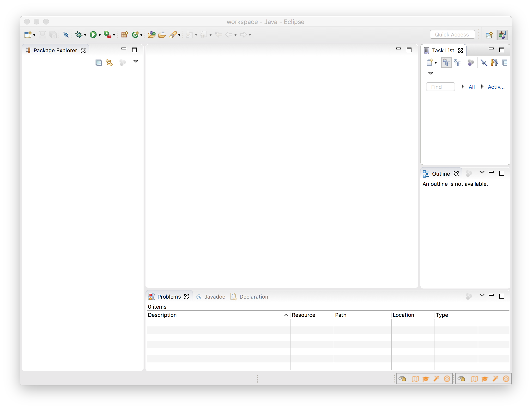The image size is (532, 409).
Task: Click the Open Task folder icon
Action: pyautogui.click(x=162, y=35)
